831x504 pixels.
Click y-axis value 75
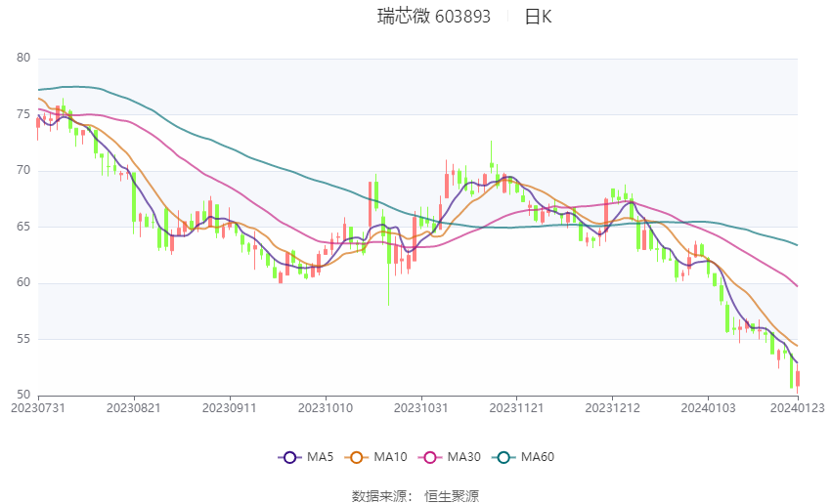click(x=23, y=114)
